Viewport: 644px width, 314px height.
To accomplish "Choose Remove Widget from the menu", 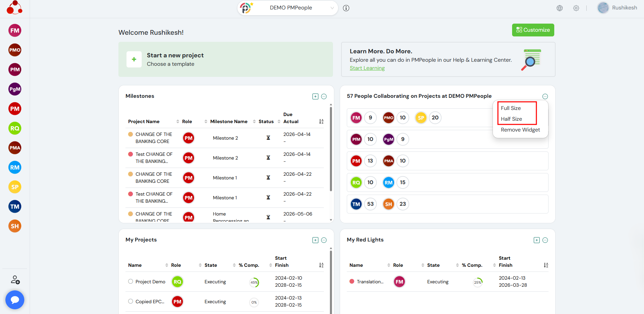I will click(x=520, y=130).
